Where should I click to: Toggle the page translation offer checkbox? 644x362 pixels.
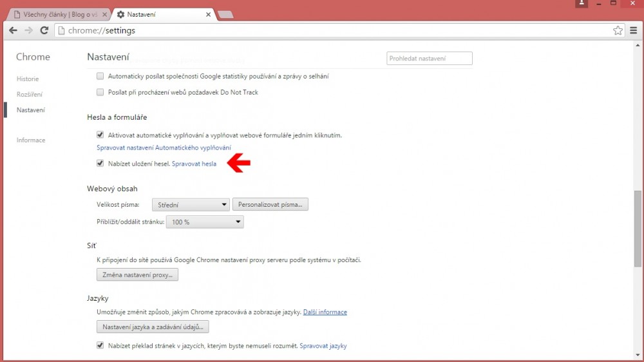point(100,345)
